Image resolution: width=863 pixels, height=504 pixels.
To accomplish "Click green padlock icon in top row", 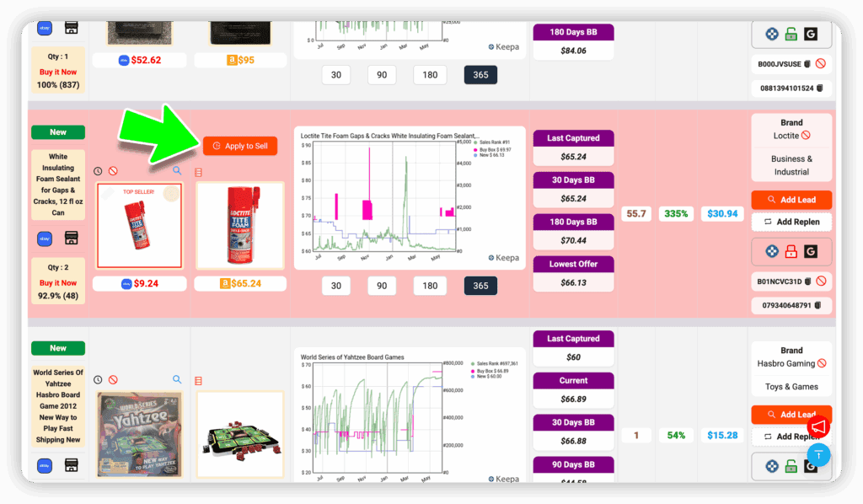I will [791, 34].
